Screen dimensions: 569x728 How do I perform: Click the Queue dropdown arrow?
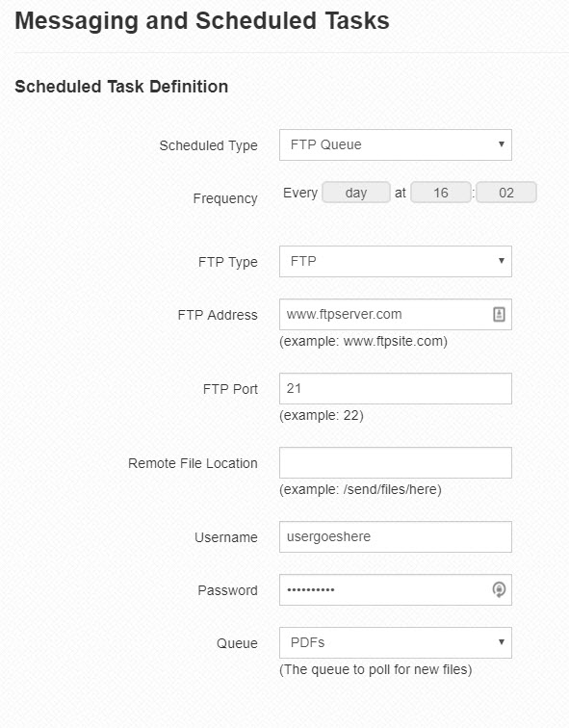pyautogui.click(x=502, y=642)
